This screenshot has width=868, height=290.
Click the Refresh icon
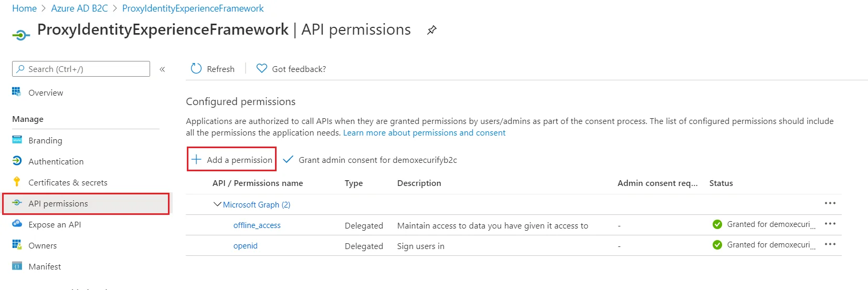click(x=196, y=69)
